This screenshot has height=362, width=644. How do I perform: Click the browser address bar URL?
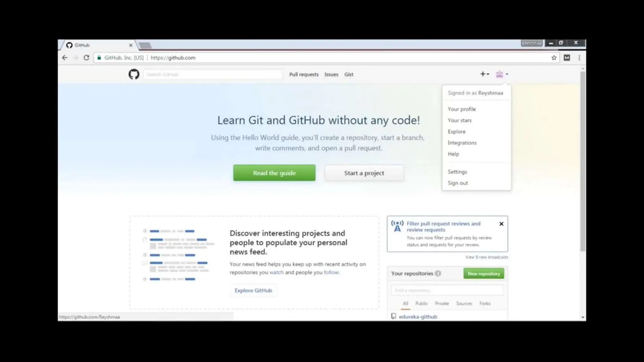[x=173, y=58]
